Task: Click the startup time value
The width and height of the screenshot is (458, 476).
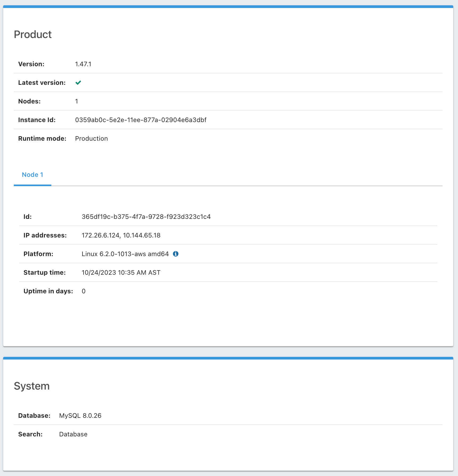Action: (121, 273)
